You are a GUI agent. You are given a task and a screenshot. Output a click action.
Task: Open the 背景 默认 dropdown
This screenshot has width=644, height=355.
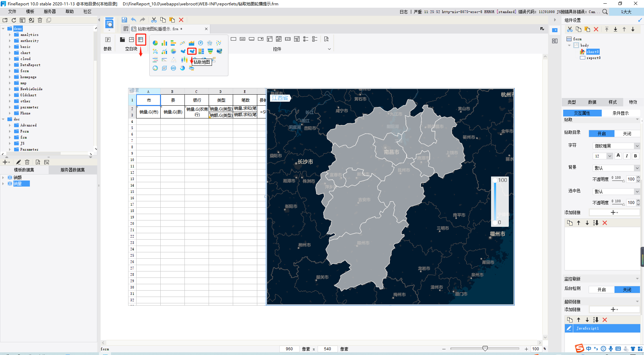pyautogui.click(x=616, y=168)
